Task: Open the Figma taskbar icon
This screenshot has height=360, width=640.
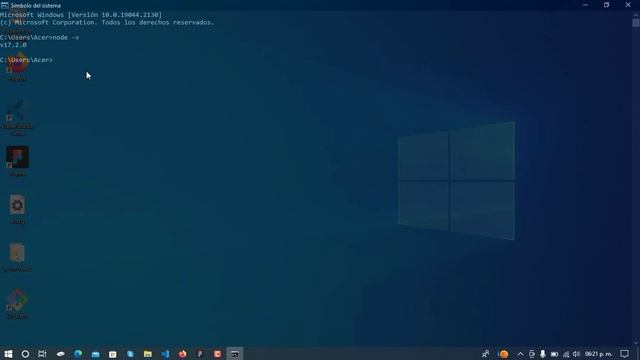Action: [x=200, y=354]
